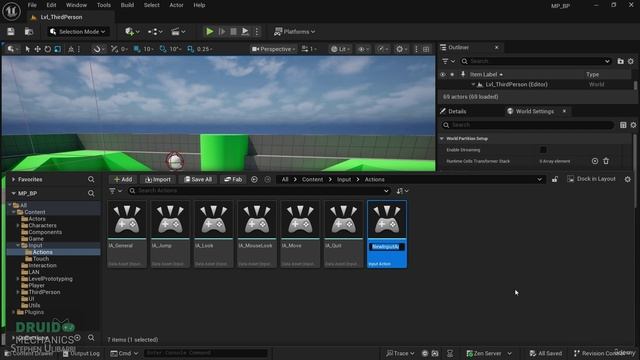Click the Stop simulation square button

pos(233,31)
